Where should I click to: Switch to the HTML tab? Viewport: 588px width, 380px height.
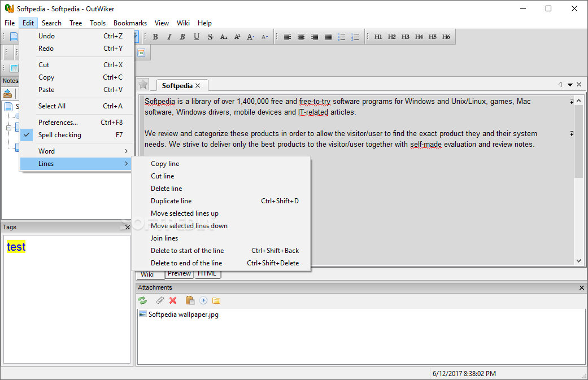click(207, 274)
